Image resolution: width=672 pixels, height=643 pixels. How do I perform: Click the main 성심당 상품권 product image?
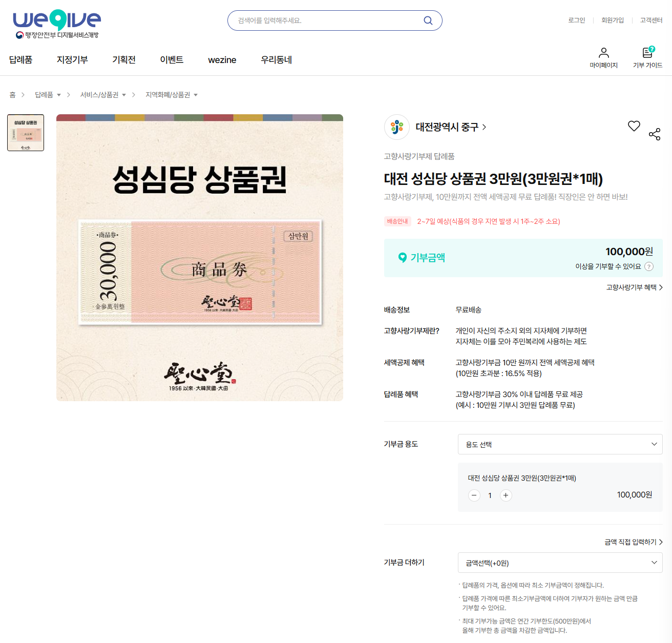pyautogui.click(x=200, y=258)
